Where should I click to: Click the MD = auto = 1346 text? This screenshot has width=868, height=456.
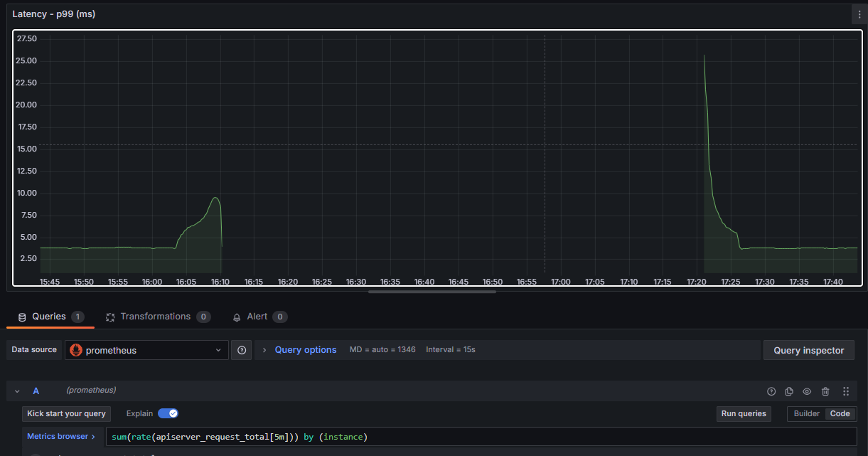(382, 350)
